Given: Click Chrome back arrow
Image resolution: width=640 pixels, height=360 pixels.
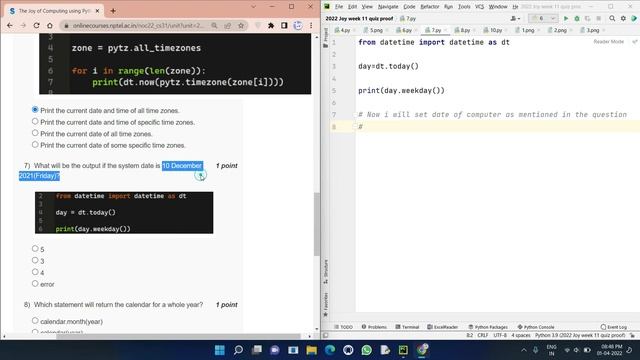Looking at the screenshot, I should tap(10, 25).
